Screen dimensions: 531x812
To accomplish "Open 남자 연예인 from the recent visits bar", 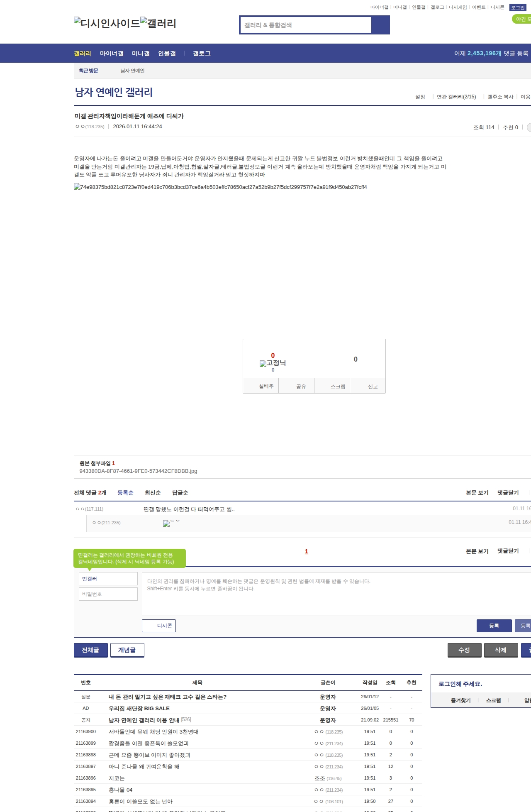I will (x=132, y=71).
